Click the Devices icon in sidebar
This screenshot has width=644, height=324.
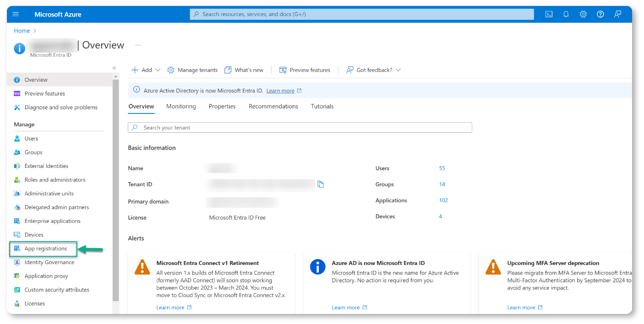click(17, 235)
